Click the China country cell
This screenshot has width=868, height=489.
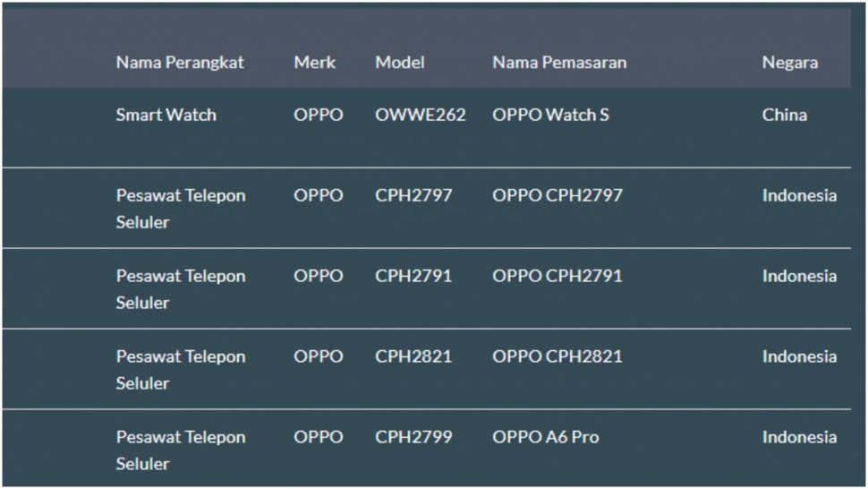pyautogui.click(x=784, y=115)
